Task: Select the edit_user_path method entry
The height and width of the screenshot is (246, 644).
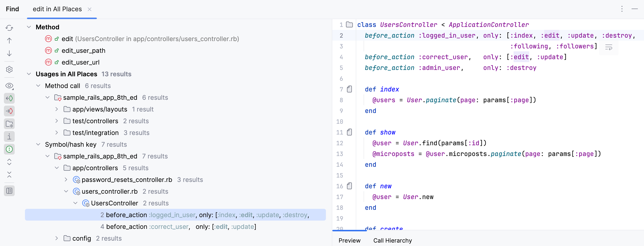Action: pos(83,51)
